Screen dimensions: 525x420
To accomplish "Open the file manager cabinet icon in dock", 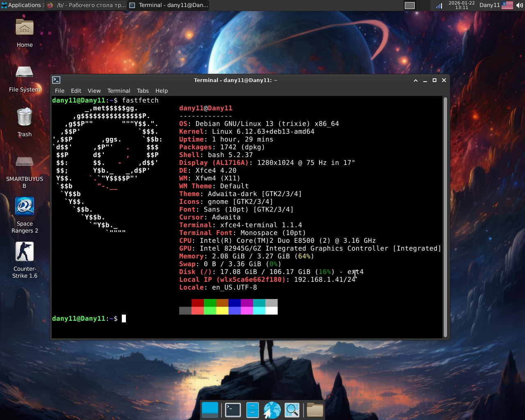I will tap(253, 410).
